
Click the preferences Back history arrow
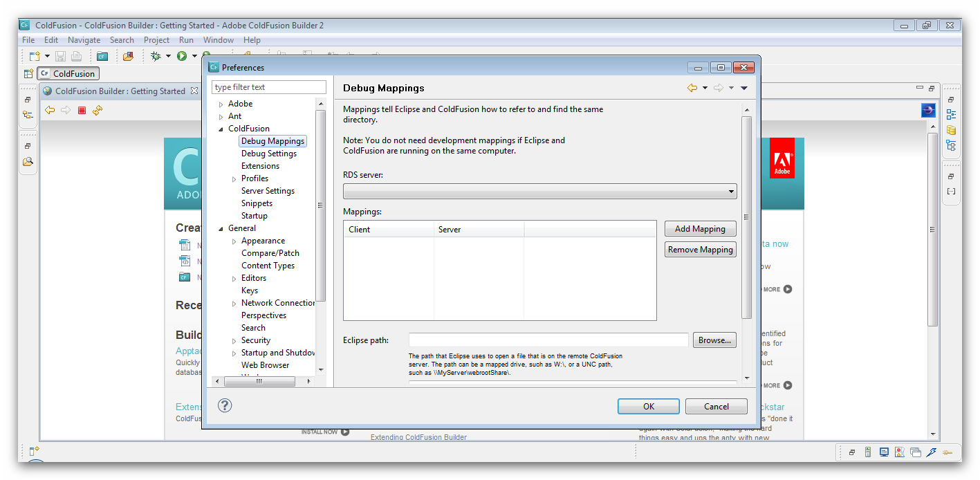coord(692,88)
